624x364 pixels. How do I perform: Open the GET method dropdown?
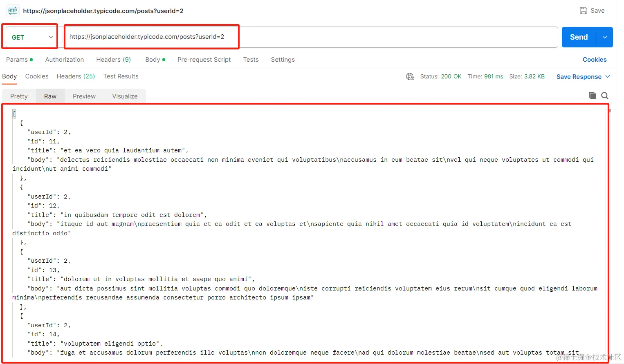pyautogui.click(x=32, y=37)
